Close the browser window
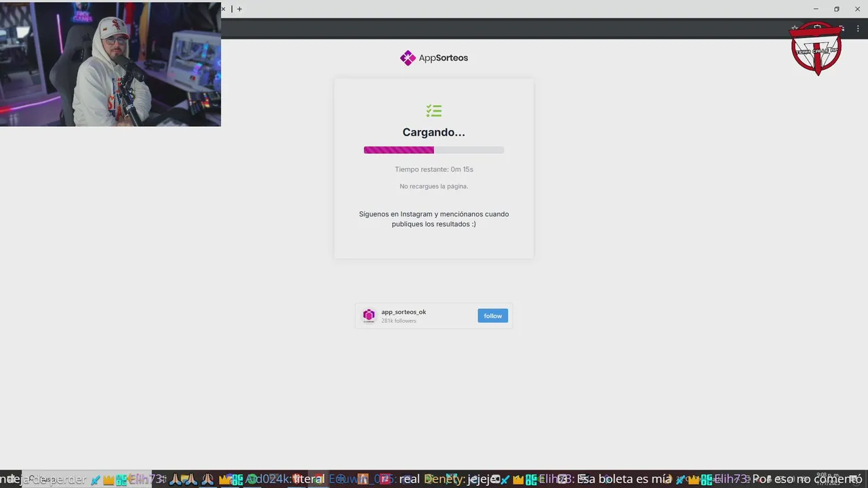The width and height of the screenshot is (868, 488). click(857, 9)
